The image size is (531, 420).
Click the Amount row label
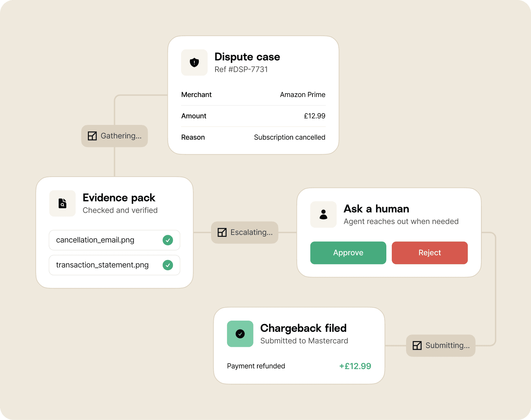194,116
